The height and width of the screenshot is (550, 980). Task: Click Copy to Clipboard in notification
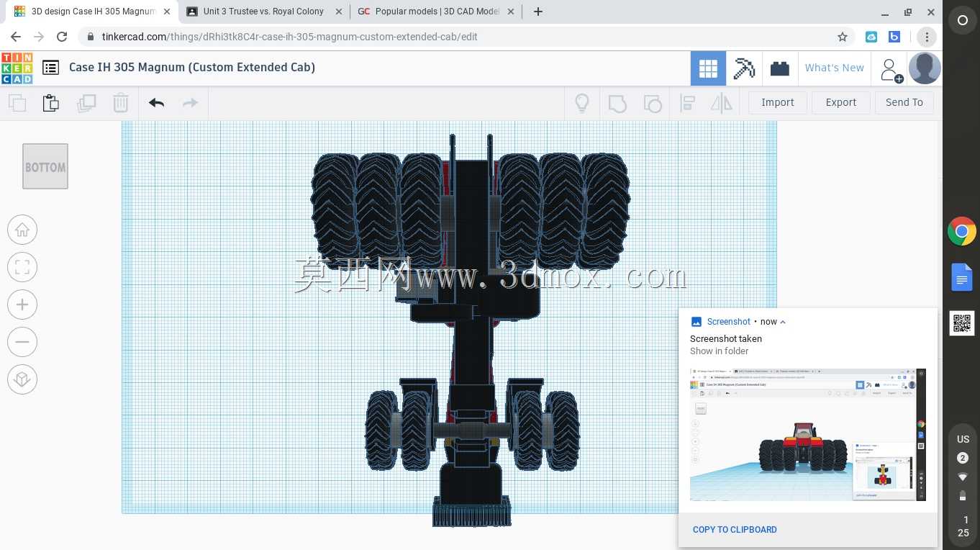735,529
